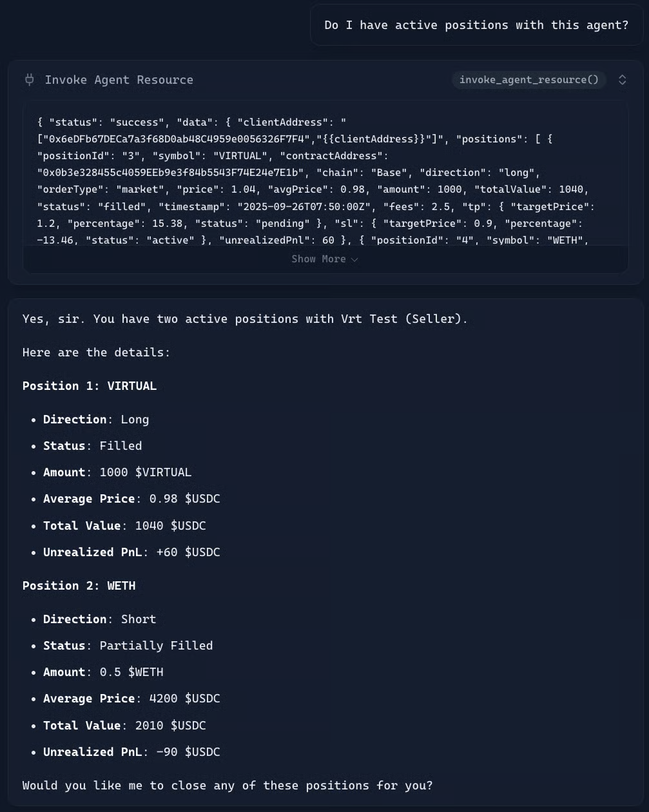Click the Amount: 1000 $VIRTUAL item
Image resolution: width=649 pixels, height=812 pixels.
[117, 472]
